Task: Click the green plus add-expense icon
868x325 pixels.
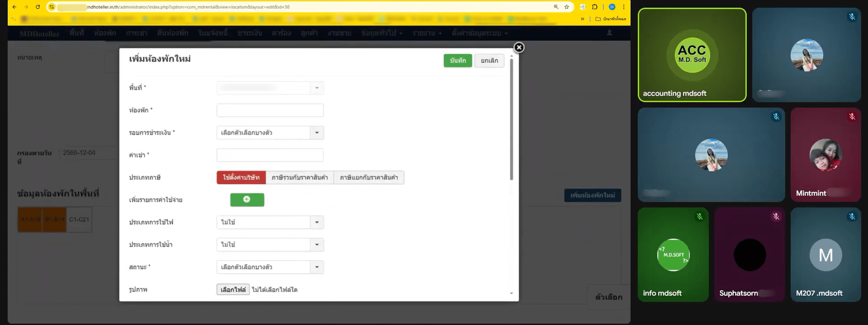Action: pyautogui.click(x=247, y=199)
